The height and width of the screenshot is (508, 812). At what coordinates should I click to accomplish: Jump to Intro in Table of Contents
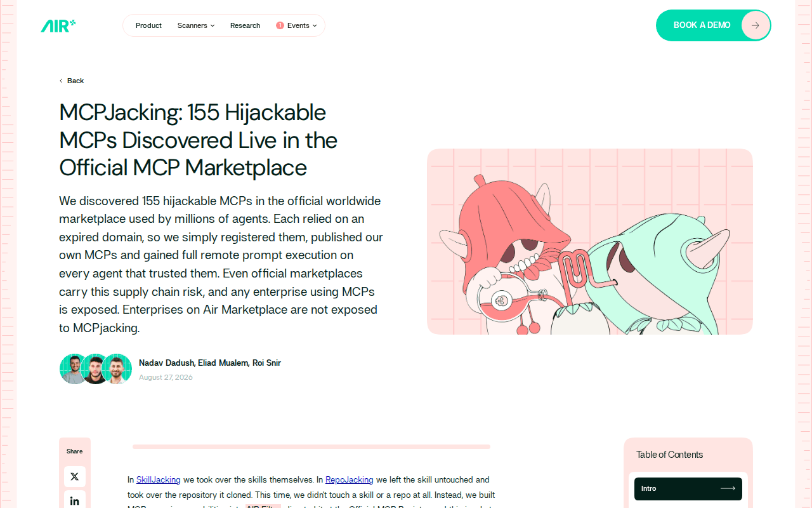click(688, 488)
